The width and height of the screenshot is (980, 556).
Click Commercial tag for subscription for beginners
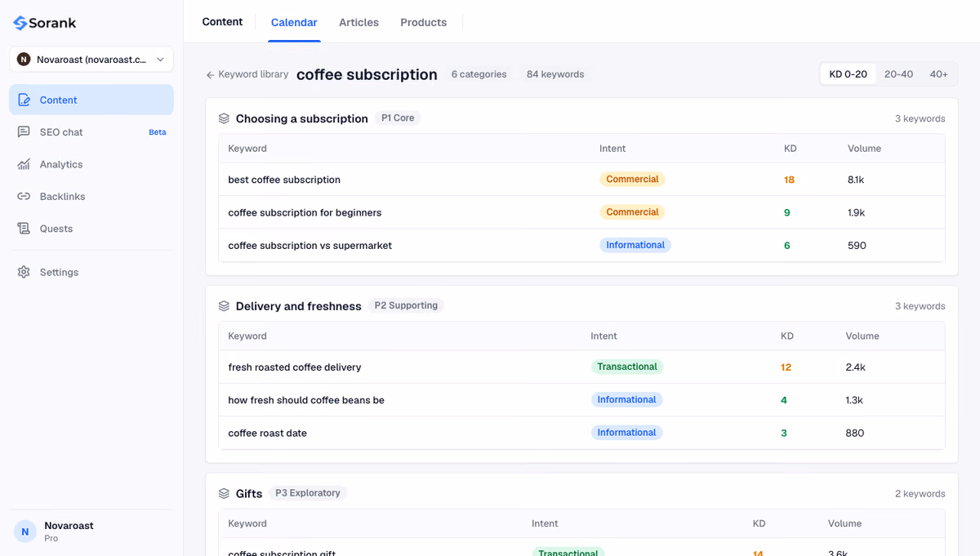pos(632,212)
